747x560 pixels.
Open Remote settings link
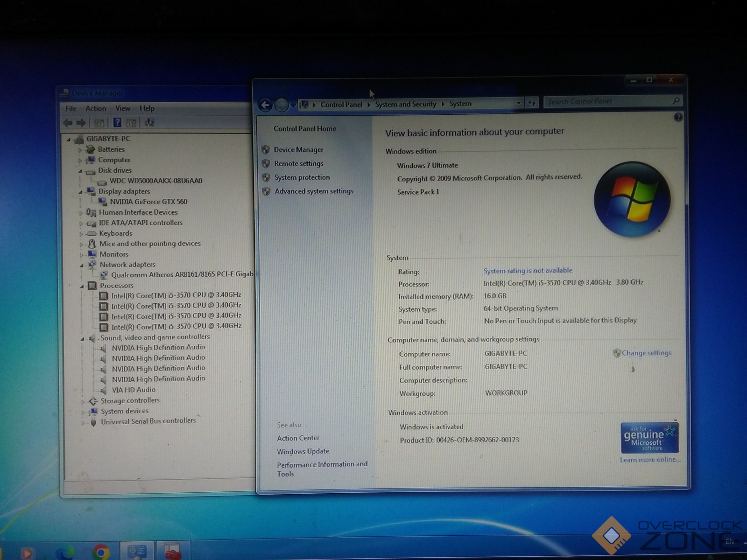click(x=299, y=164)
